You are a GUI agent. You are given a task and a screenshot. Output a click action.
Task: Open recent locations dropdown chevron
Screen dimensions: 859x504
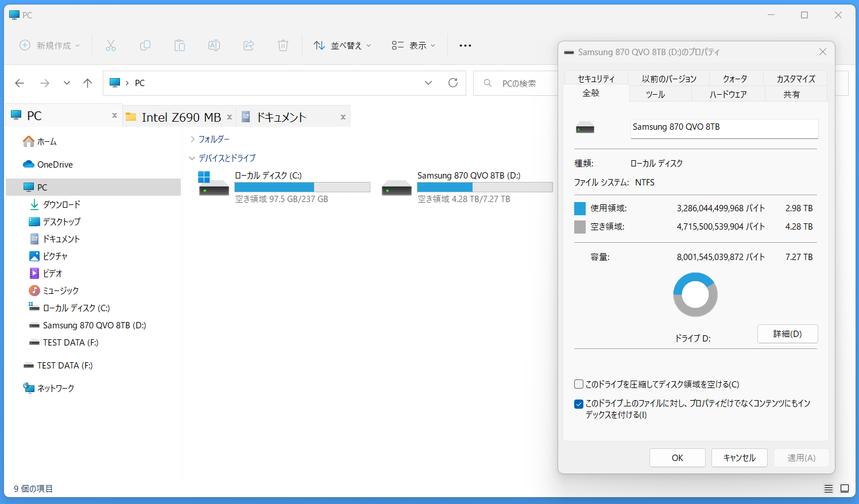67,83
